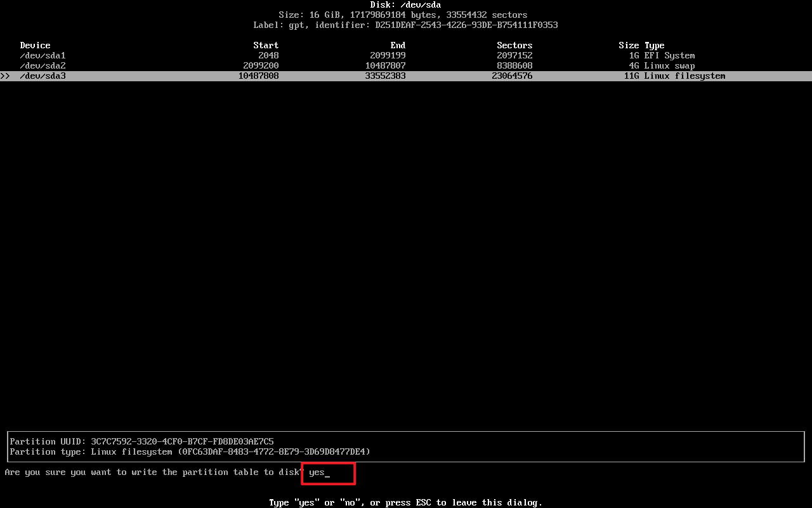Click the Partition UUID line
This screenshot has height=508, width=812.
pos(141,441)
